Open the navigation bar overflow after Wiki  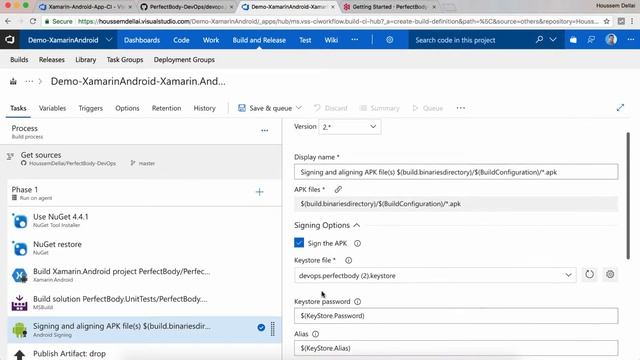tap(355, 40)
